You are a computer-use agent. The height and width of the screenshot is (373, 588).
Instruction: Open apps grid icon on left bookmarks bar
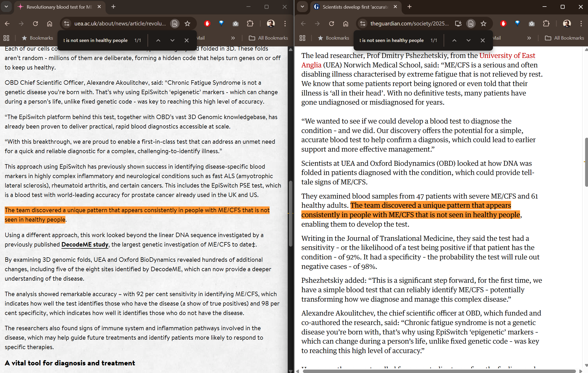click(6, 38)
